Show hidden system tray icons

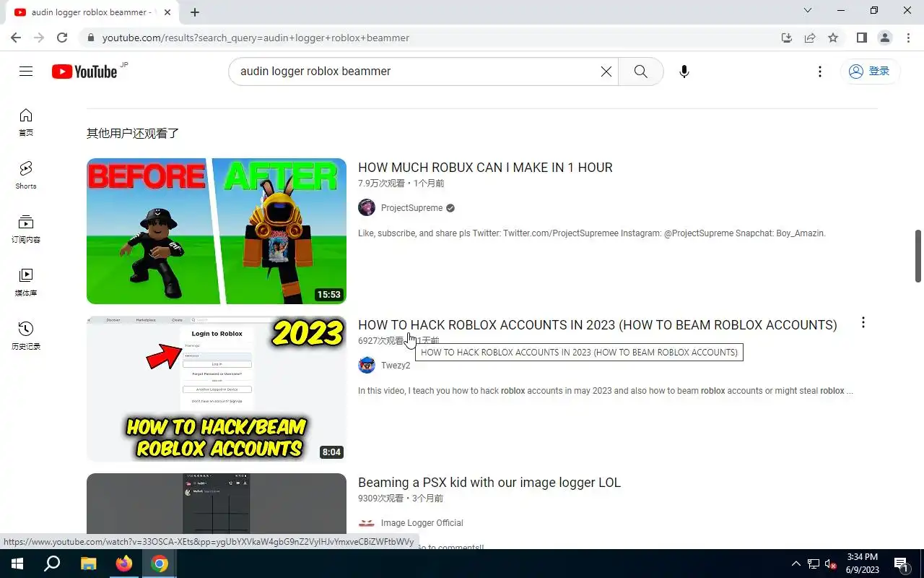796,564
